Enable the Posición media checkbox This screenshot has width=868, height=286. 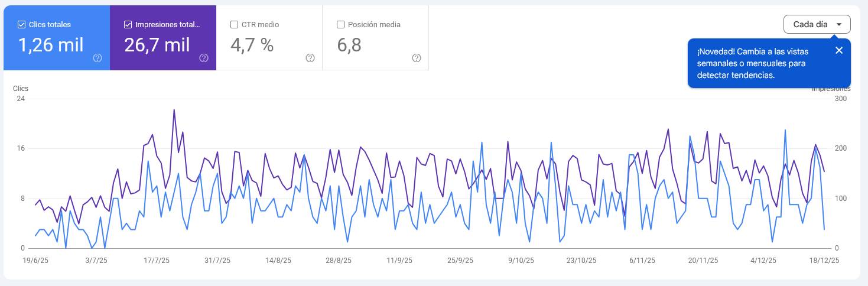340,25
